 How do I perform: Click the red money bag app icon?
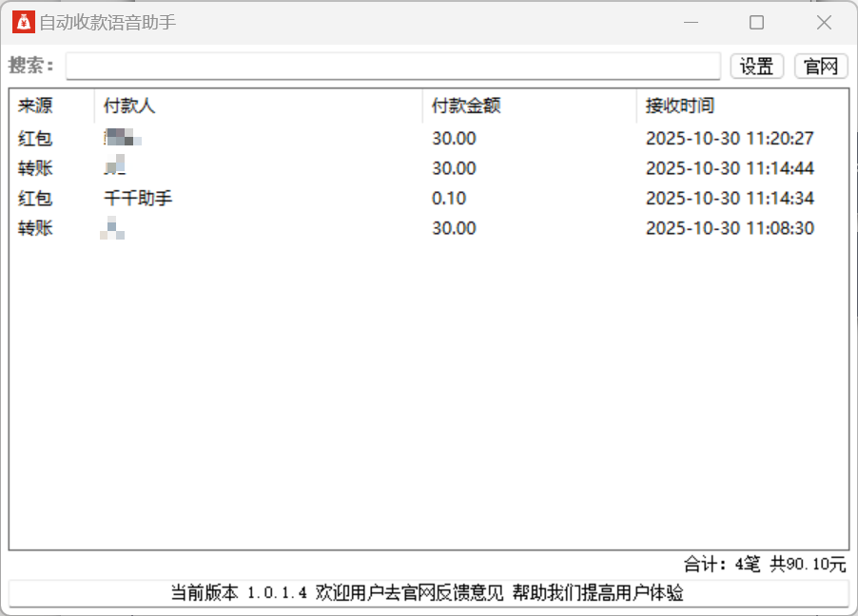(x=24, y=23)
